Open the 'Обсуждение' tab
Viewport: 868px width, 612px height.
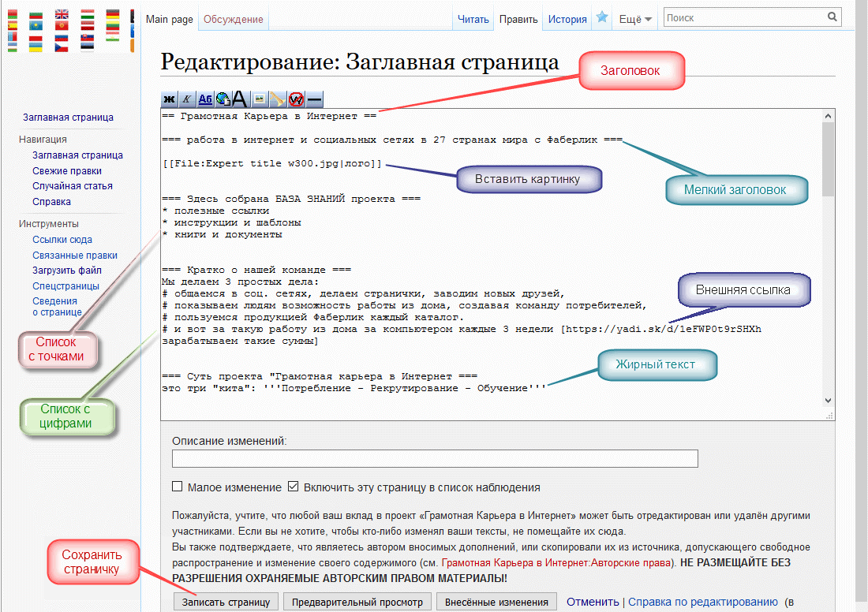(233, 20)
